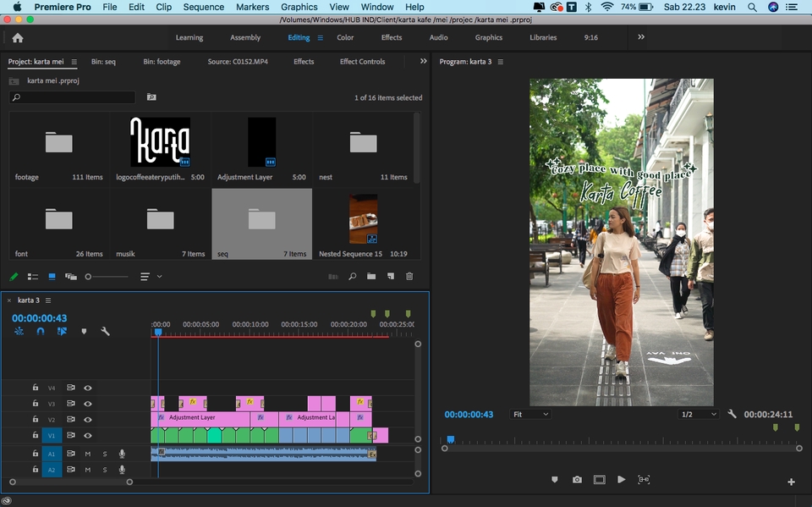Toggle V3 track output eye
The width and height of the screenshot is (812, 507).
click(x=88, y=404)
